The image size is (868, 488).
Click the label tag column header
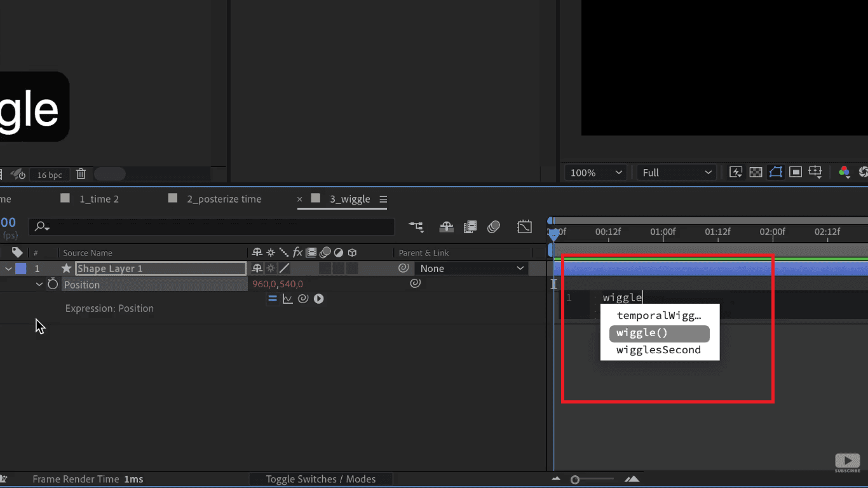click(x=17, y=252)
